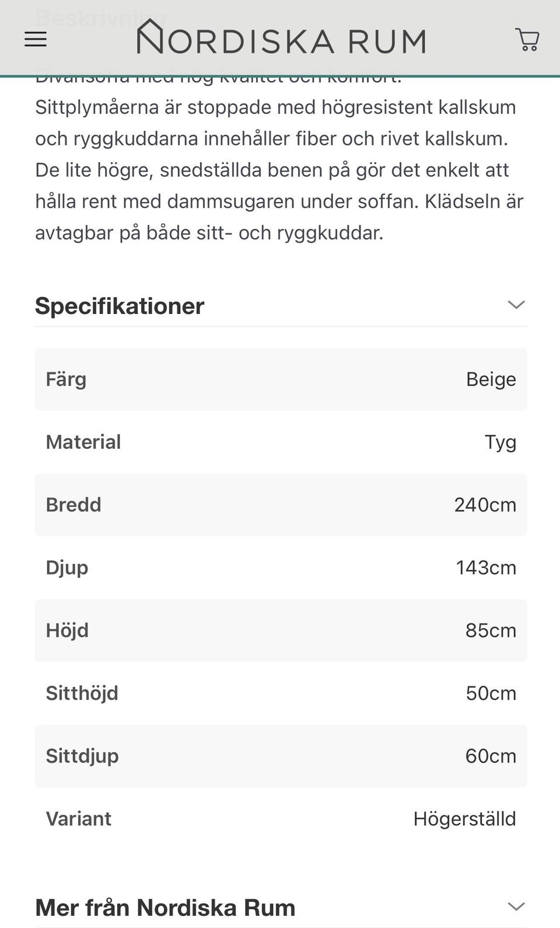
Task: Click the 60cm Sittdjup value
Action: 491,756
